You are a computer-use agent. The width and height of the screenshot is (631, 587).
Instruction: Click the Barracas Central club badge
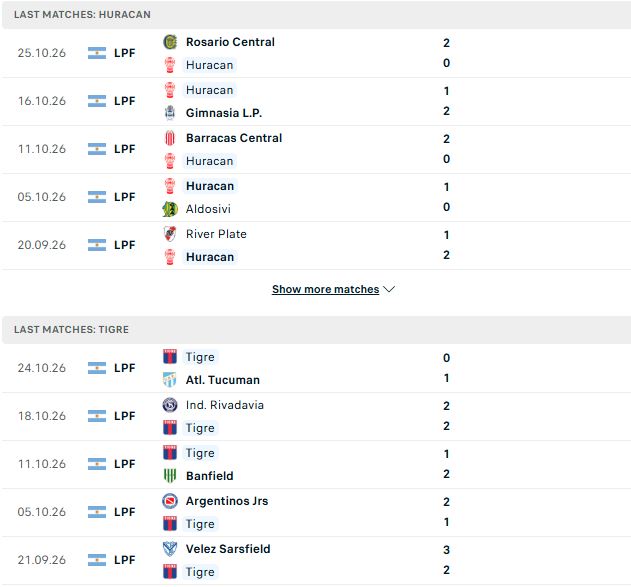click(x=170, y=138)
